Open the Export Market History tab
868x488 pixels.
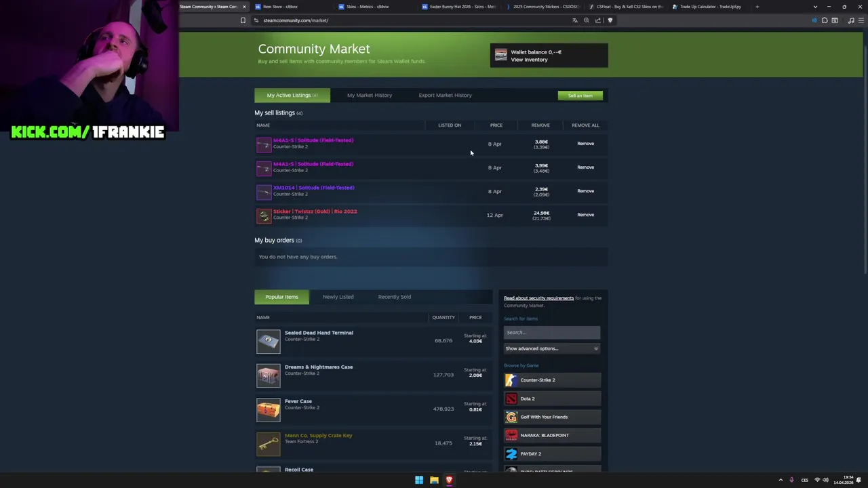point(445,96)
